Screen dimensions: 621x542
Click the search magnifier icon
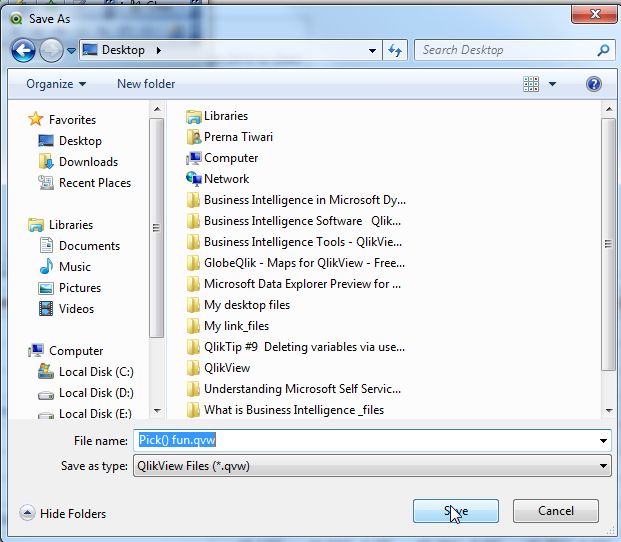[x=603, y=50]
